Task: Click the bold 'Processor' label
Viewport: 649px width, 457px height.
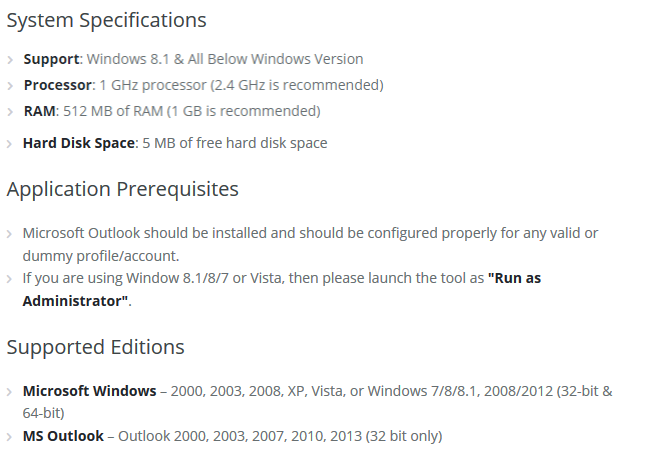Action: pyautogui.click(x=58, y=85)
